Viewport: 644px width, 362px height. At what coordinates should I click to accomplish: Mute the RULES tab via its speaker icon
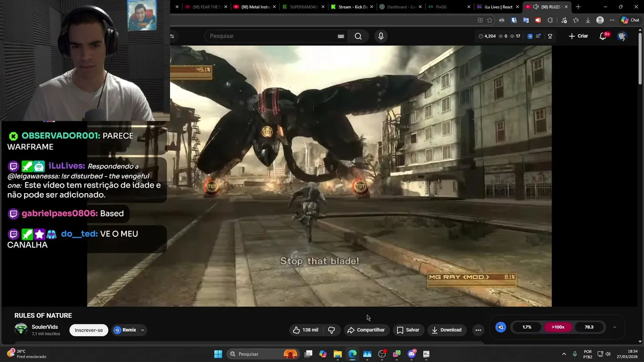pos(536,7)
